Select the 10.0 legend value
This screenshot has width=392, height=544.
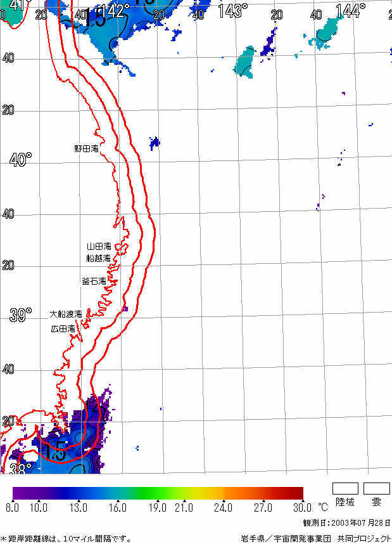(x=39, y=508)
